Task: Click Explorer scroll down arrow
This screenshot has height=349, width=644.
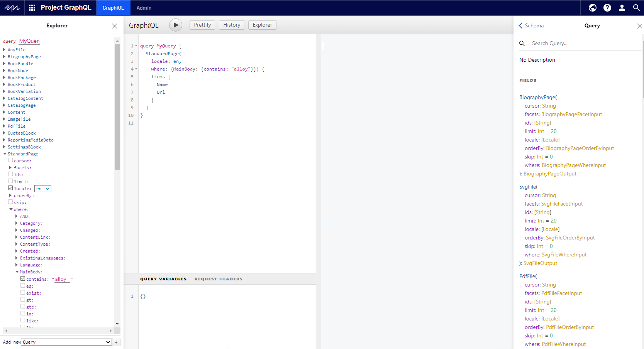Action: [x=117, y=324]
